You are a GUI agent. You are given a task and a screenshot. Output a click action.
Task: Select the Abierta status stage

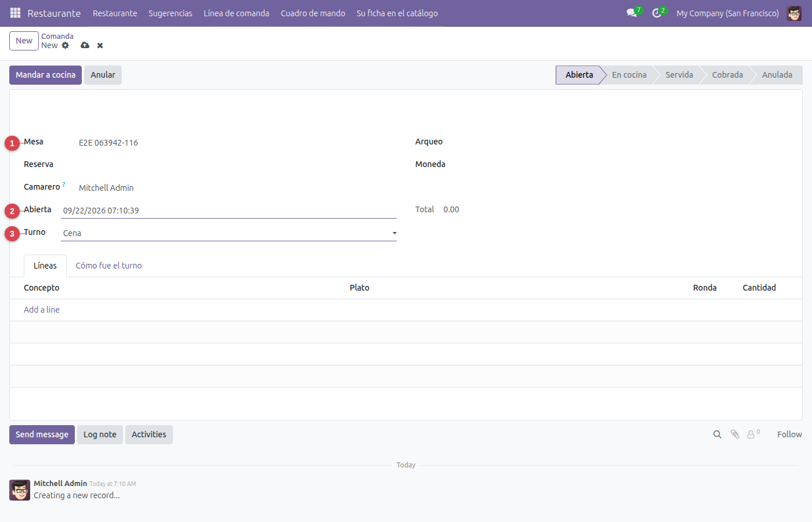click(x=579, y=75)
